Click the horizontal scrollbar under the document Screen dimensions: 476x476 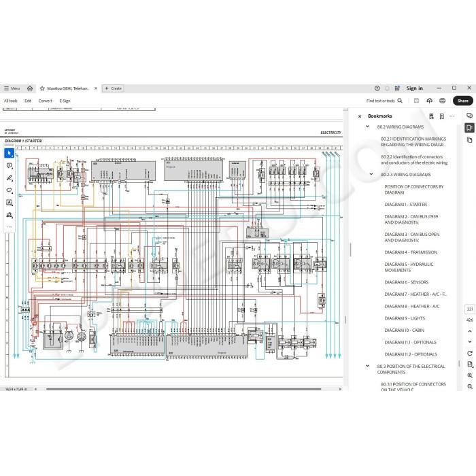[184, 389]
